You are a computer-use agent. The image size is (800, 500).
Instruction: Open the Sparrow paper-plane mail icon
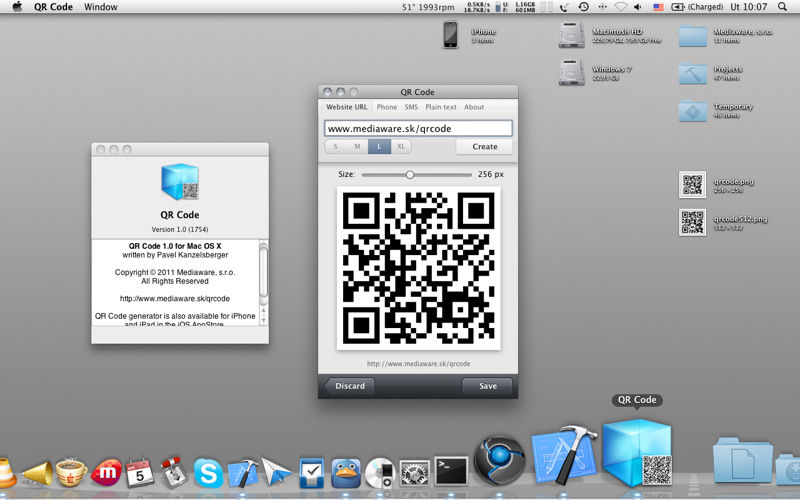pyautogui.click(x=277, y=471)
